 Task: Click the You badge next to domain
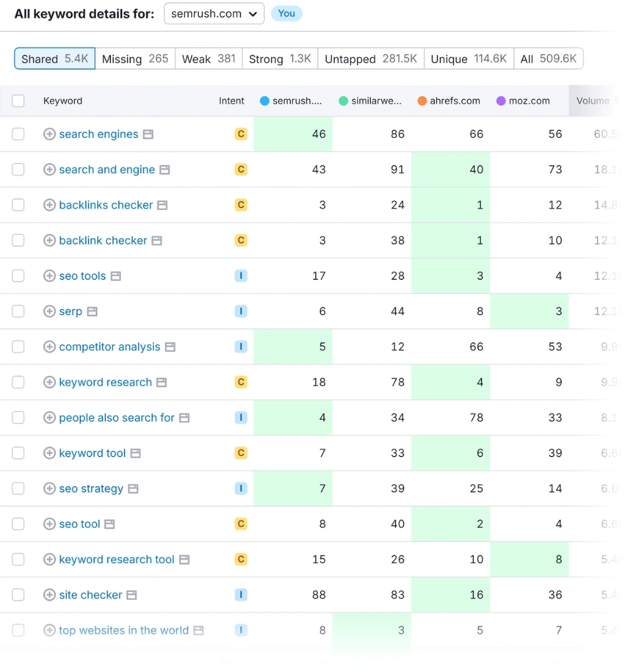point(286,14)
